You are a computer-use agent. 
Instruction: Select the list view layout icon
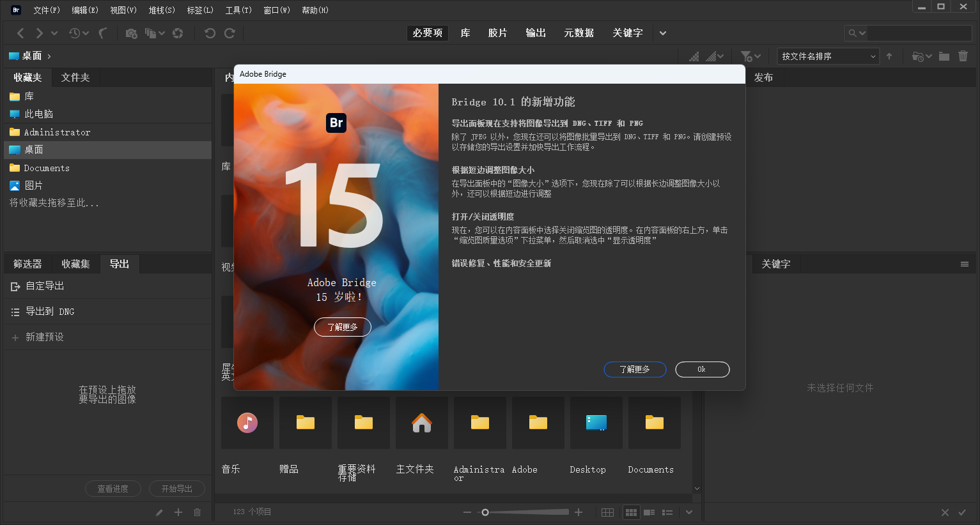tap(667, 512)
